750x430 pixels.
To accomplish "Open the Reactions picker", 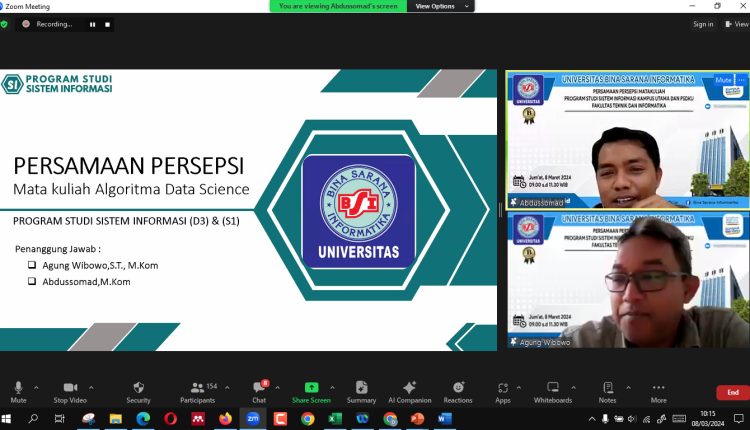I will point(458,392).
